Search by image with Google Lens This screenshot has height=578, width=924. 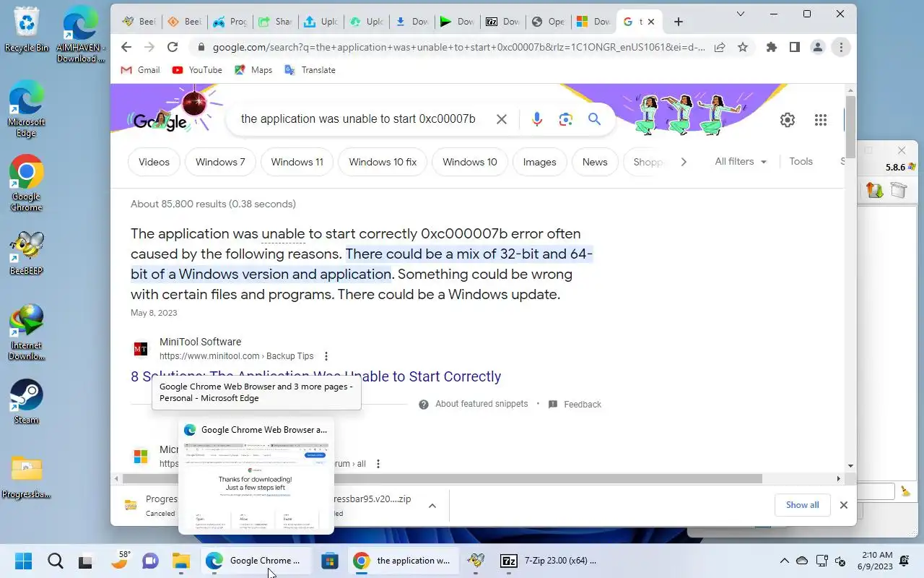565,119
